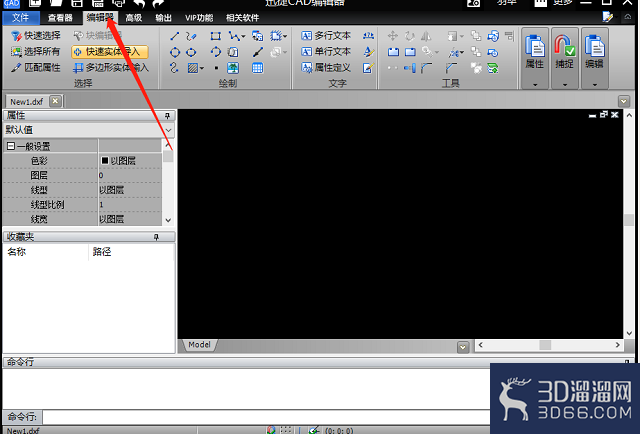The width and height of the screenshot is (640, 434).
Task: Open the layout list dropdown beside Model
Action: point(463,347)
